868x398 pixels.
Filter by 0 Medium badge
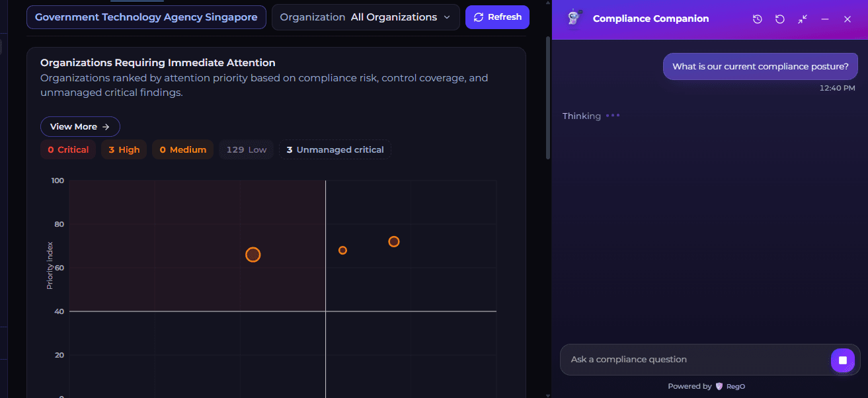[183, 149]
